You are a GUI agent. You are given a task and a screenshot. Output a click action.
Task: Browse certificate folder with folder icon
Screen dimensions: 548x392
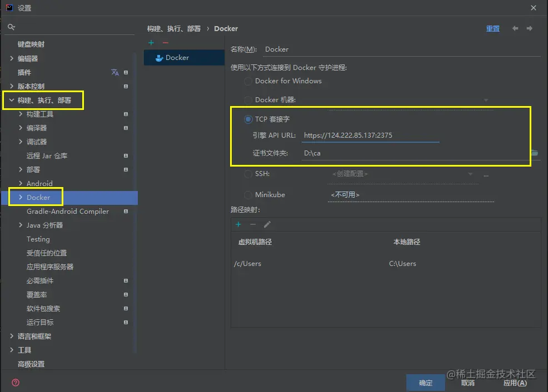(x=535, y=153)
